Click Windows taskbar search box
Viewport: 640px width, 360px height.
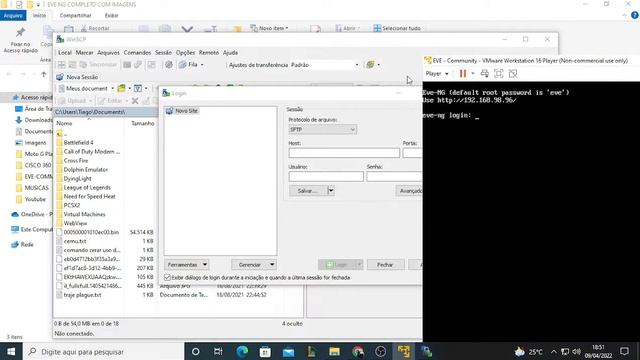103,351
